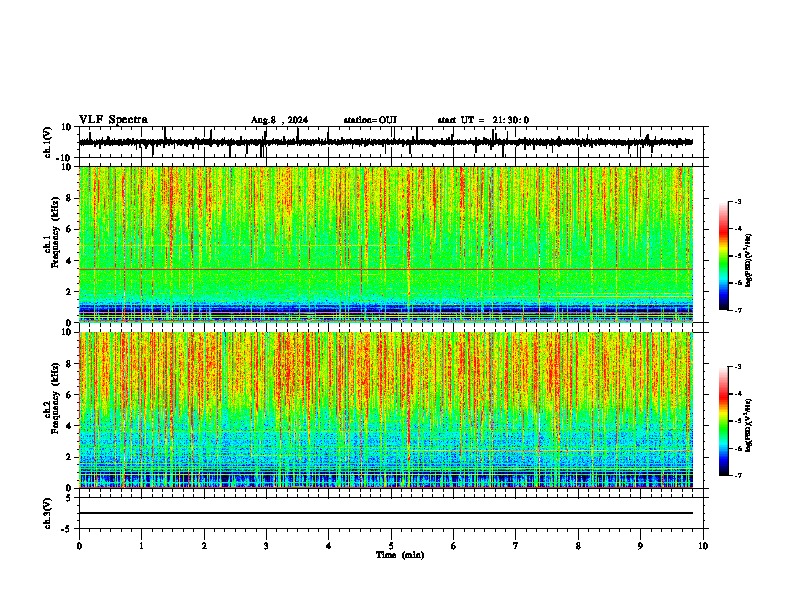Viewport: 792px width, 612px height.
Task: Click time axis tick label 3
Action: tap(266, 546)
